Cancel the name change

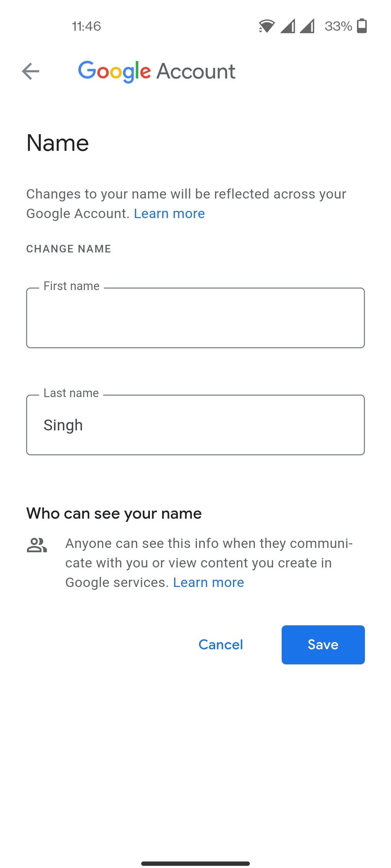point(221,644)
